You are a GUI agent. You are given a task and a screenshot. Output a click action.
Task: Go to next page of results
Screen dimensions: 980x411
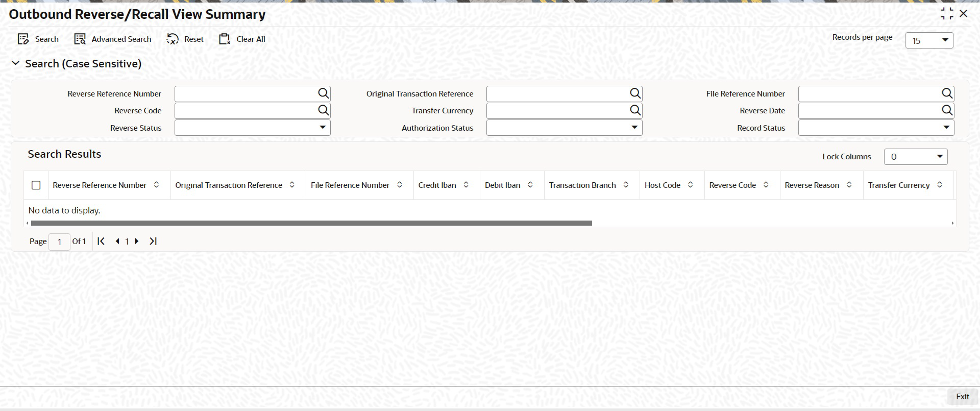click(137, 241)
